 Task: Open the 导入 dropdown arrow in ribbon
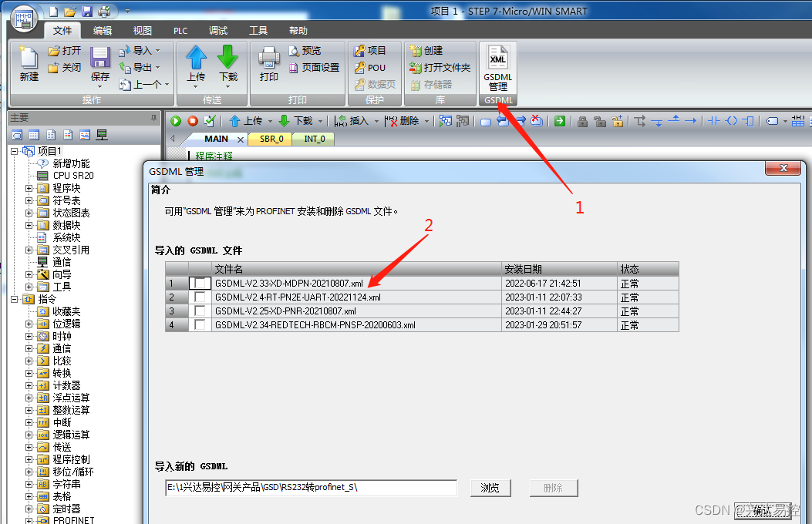point(157,51)
